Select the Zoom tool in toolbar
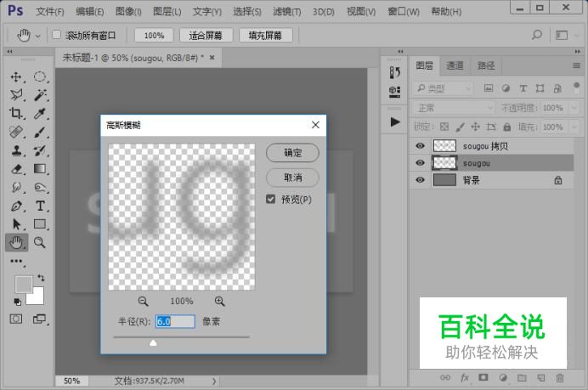The image size is (588, 390). (39, 243)
